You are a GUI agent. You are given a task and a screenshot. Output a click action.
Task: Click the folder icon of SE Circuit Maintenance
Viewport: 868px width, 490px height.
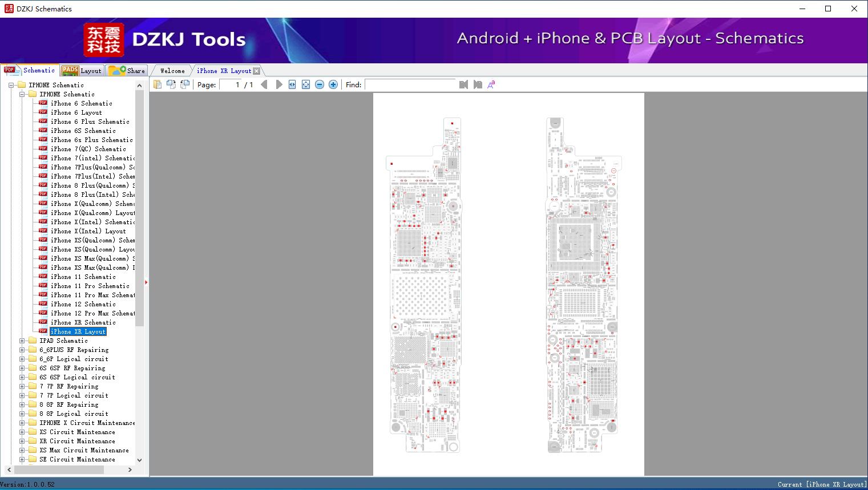tap(33, 459)
